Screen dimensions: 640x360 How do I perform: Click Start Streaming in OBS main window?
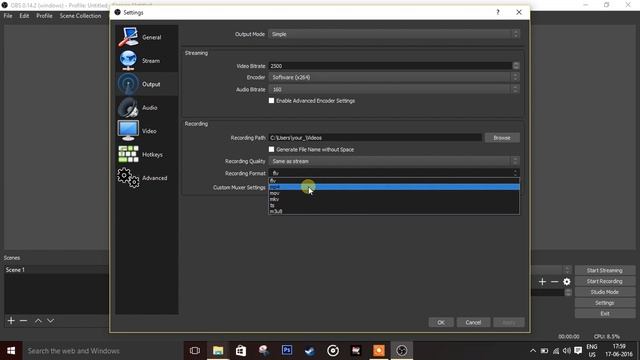(604, 270)
